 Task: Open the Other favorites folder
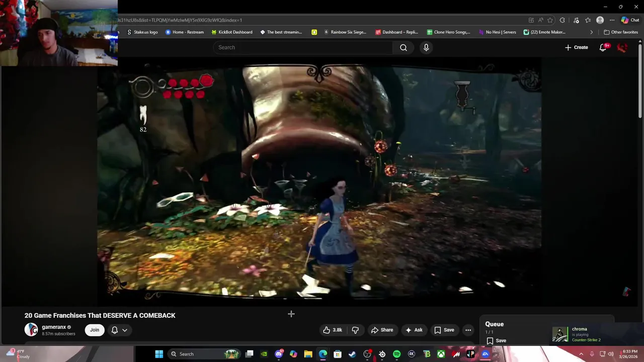click(621, 32)
